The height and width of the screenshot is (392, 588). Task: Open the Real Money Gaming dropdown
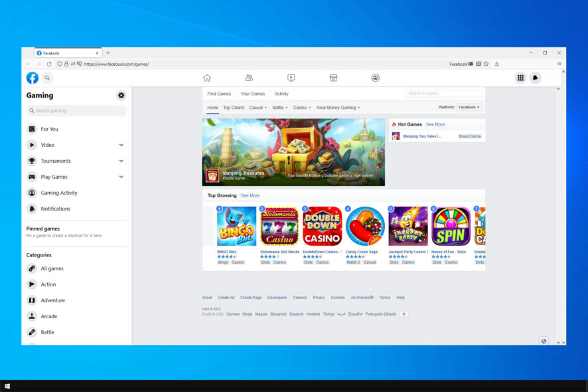pos(338,108)
